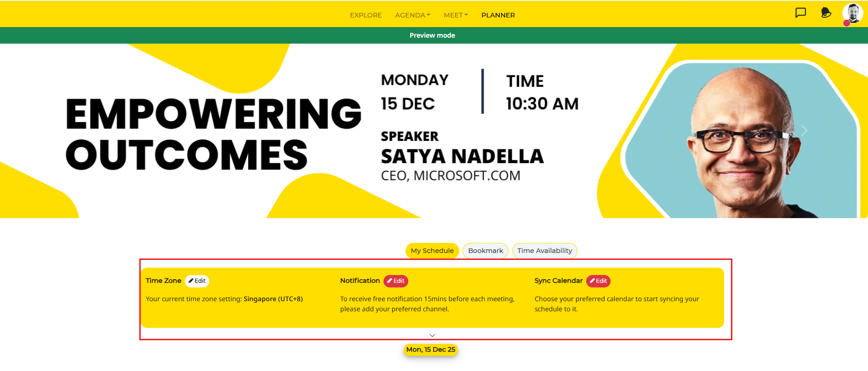Expand the MEET dropdown menu
The image size is (868, 371).
click(x=456, y=15)
